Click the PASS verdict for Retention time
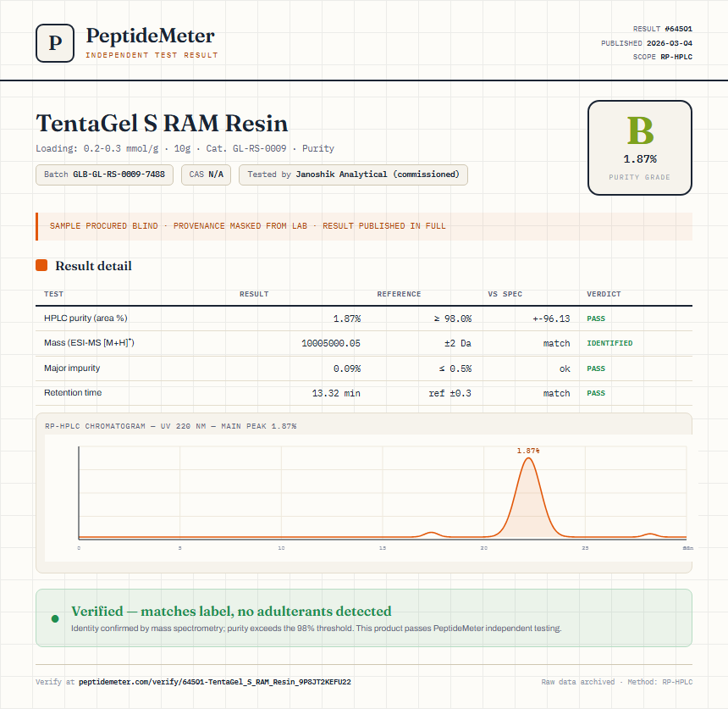Screen dimensions: 728x709 (596, 393)
